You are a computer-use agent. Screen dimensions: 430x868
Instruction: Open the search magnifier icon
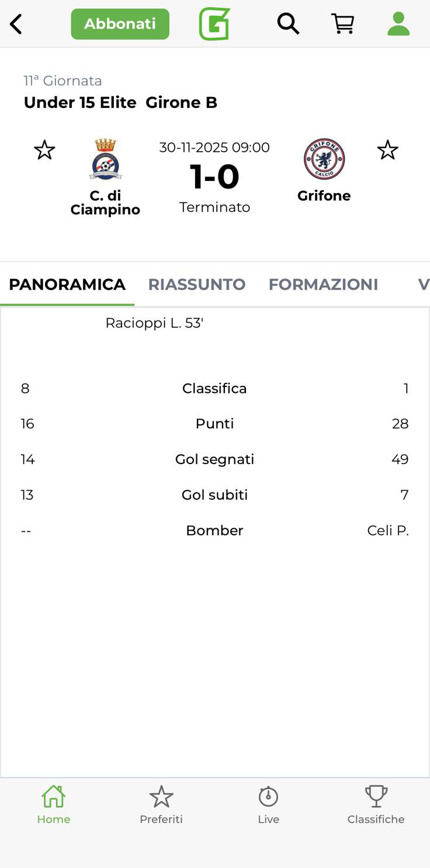288,24
